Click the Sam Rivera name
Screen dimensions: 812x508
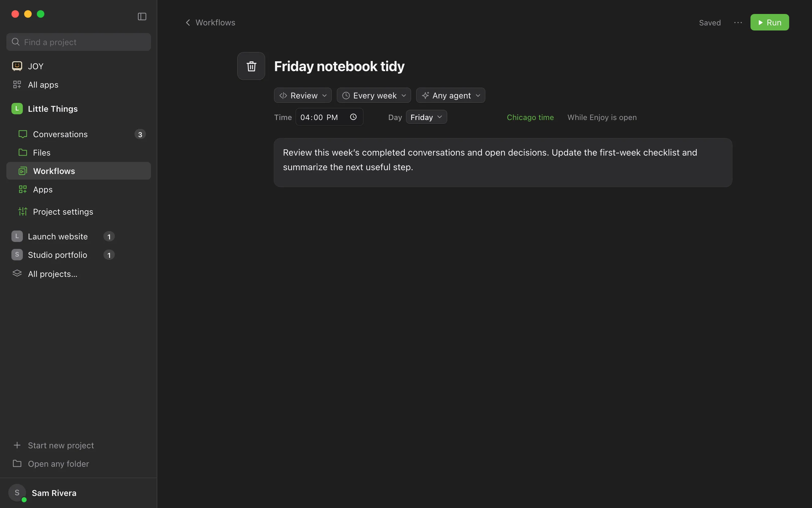(54, 493)
